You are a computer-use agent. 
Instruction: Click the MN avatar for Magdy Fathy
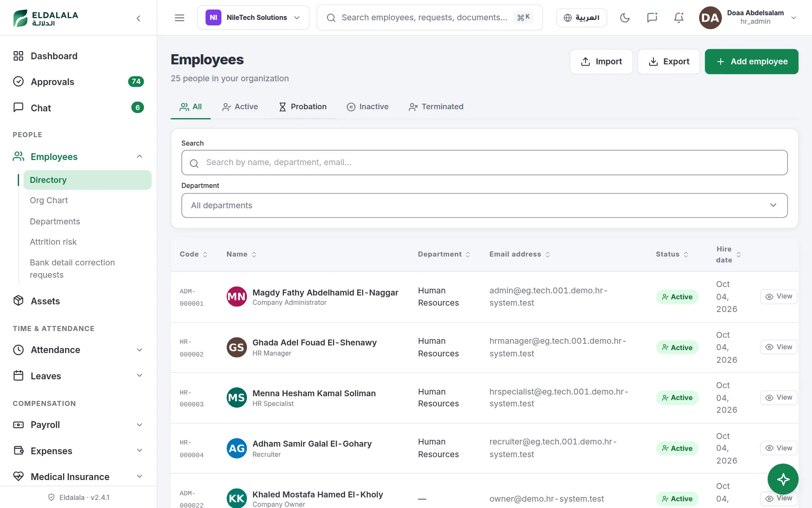[x=237, y=297]
